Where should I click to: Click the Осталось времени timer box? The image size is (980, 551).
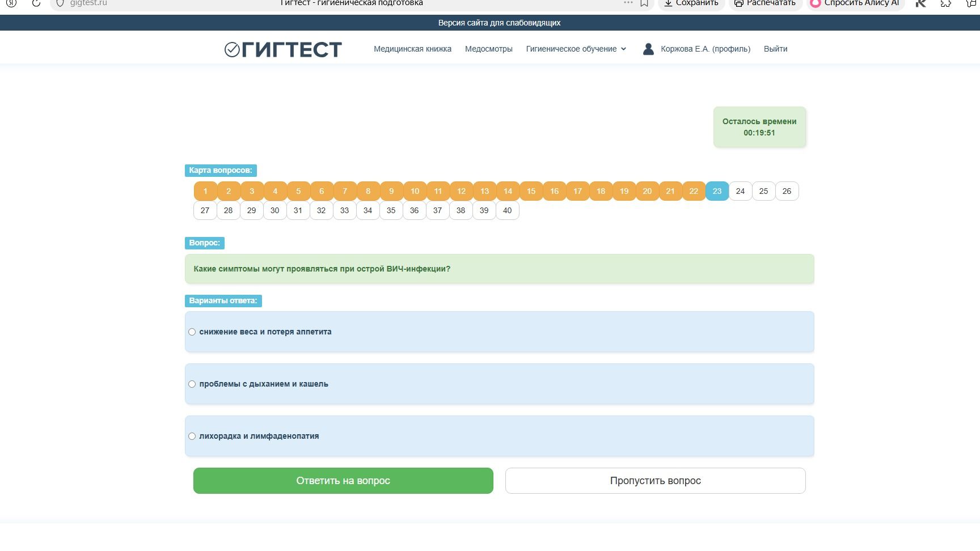[759, 127]
